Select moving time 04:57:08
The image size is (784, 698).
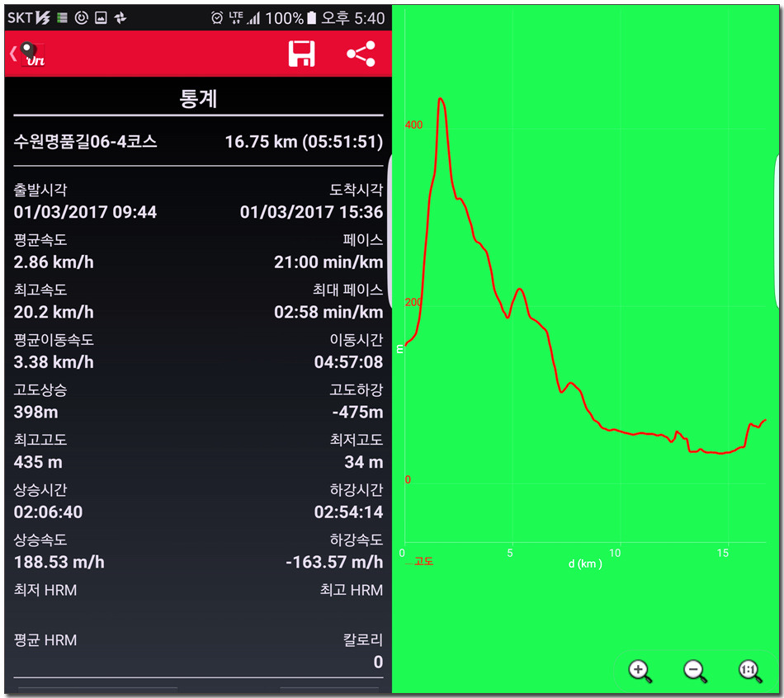click(x=348, y=362)
